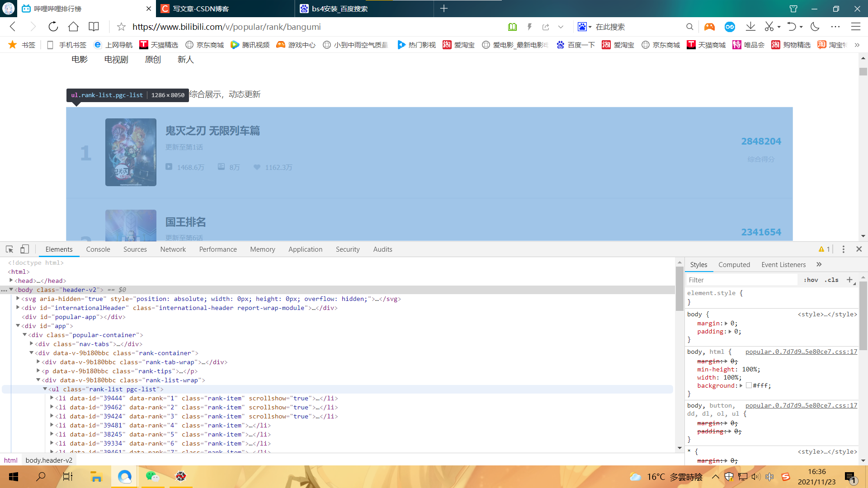The width and height of the screenshot is (868, 488).
Task: Open the downloads icon in toolbar
Action: coord(750,27)
